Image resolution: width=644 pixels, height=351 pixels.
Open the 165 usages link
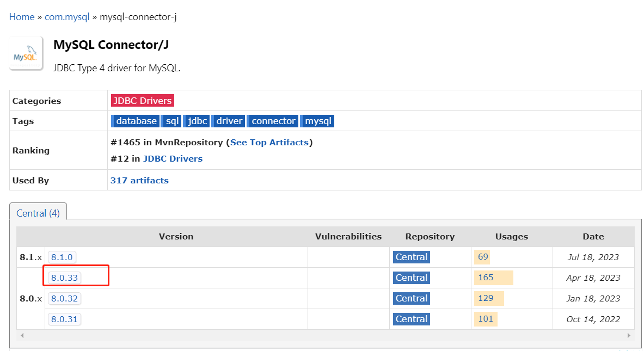pyautogui.click(x=486, y=278)
